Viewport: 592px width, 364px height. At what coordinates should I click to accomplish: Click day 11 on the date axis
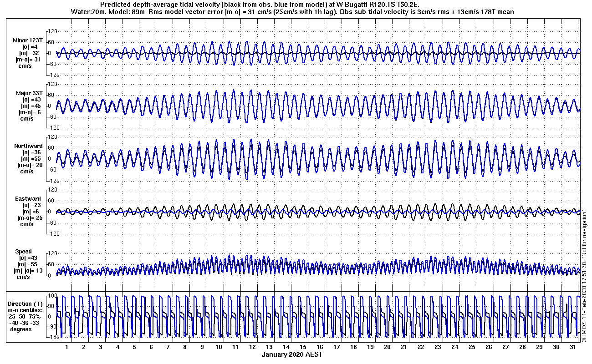pos(235,347)
